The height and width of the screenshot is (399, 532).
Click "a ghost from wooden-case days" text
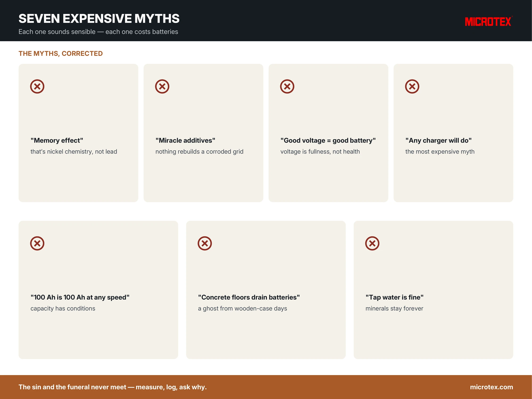[243, 309]
